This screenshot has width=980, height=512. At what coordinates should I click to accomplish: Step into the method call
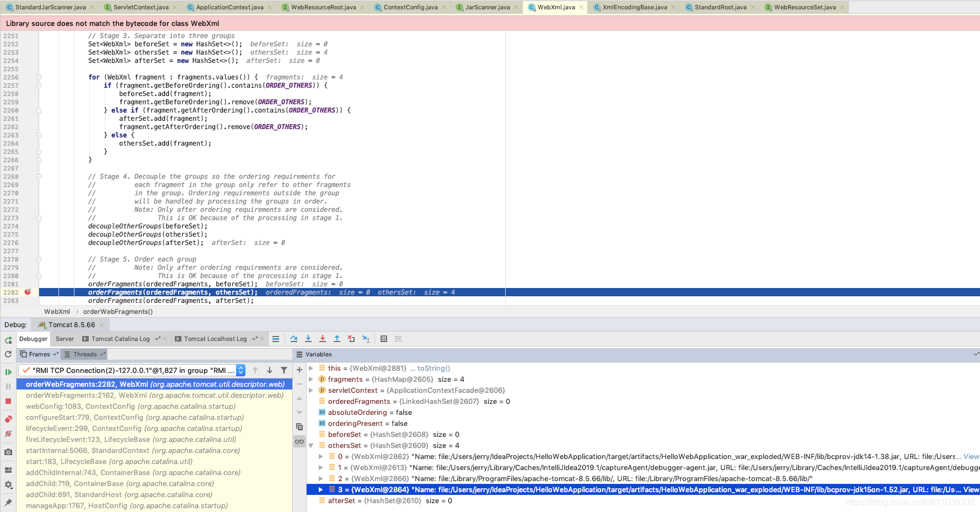click(x=309, y=339)
